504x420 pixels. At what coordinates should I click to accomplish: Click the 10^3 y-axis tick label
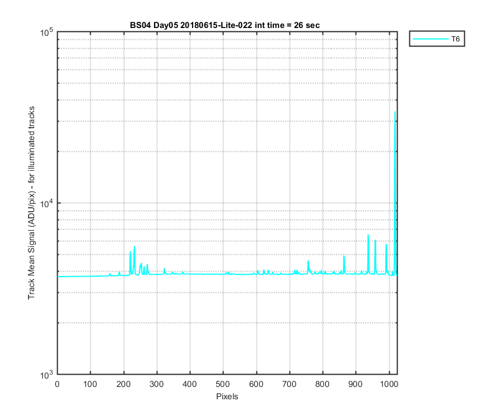[46, 375]
